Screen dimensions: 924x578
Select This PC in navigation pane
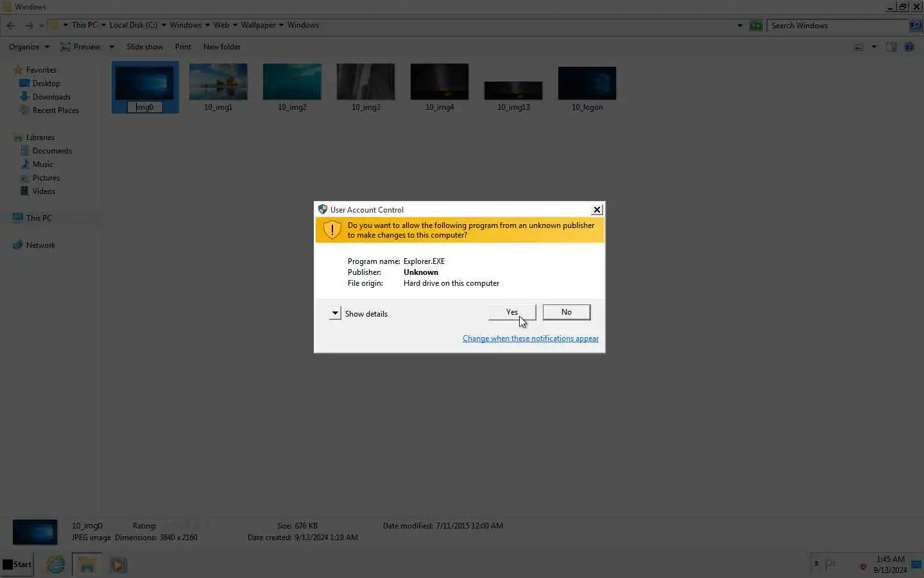tap(39, 218)
